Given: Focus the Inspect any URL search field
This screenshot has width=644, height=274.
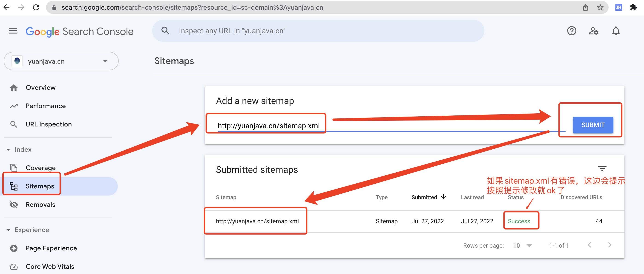Looking at the screenshot, I should 318,31.
